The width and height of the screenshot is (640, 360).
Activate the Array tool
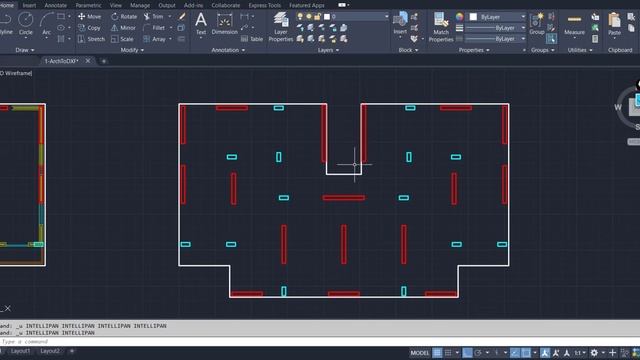click(154, 39)
